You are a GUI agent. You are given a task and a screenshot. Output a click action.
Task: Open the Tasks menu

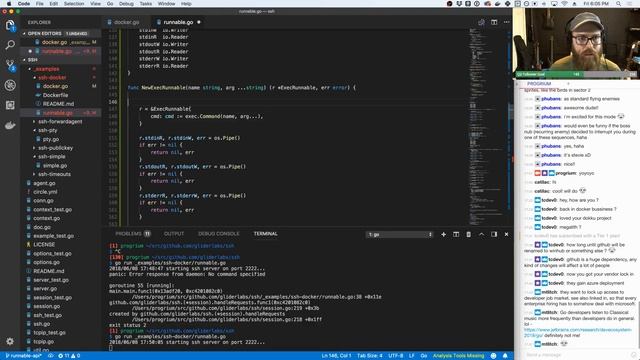(x=146, y=4)
